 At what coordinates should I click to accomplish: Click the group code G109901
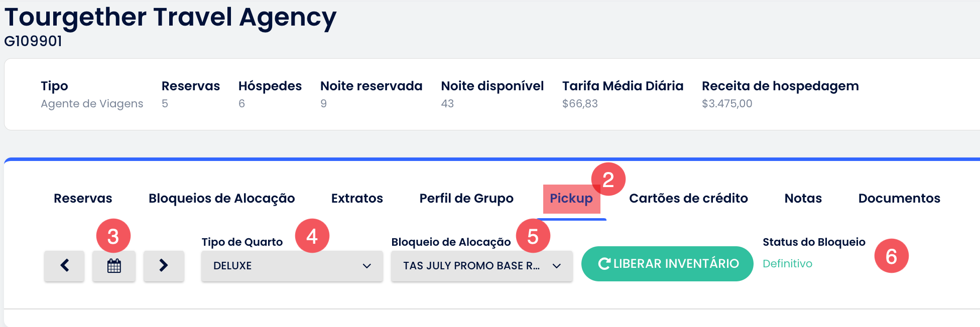click(x=33, y=41)
